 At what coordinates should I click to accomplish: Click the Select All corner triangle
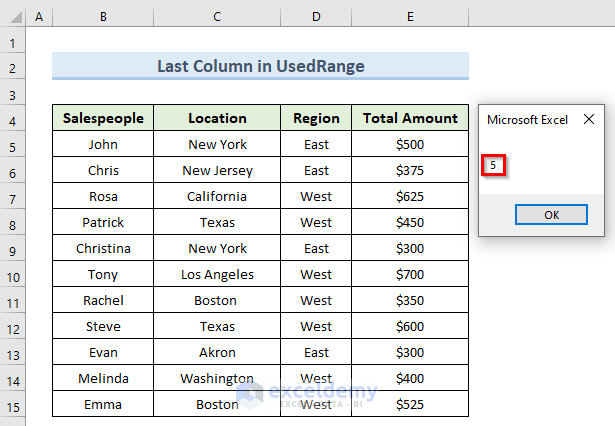point(12,18)
